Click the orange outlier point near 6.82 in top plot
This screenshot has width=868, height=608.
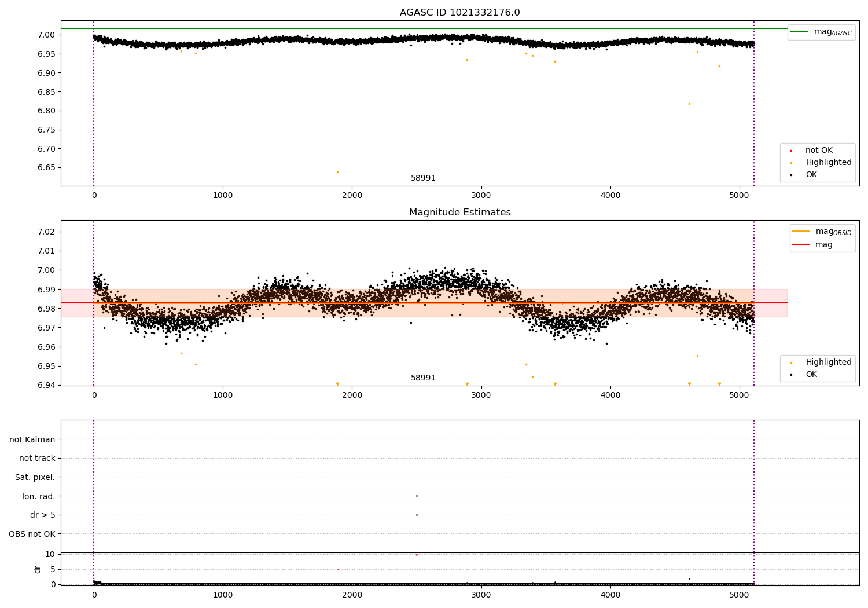tap(689, 104)
